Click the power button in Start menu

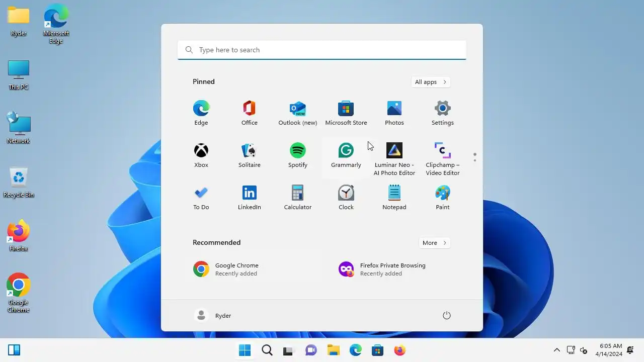tap(446, 315)
